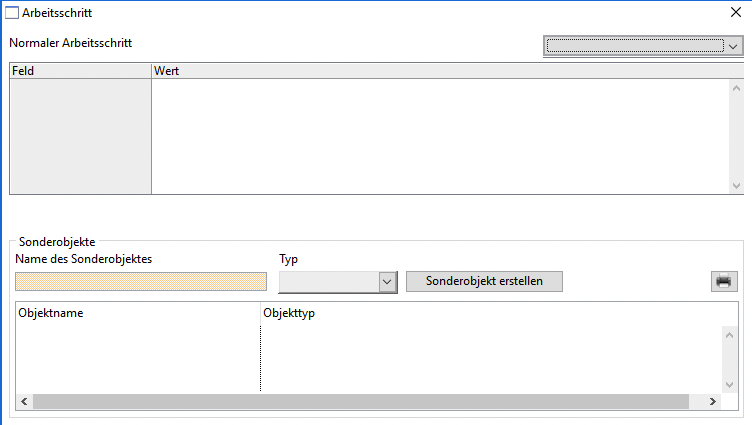Viewport: 752px width, 425px height.
Task: Click up arrow of Sonderobjekte list scrollbar
Action: [x=729, y=335]
